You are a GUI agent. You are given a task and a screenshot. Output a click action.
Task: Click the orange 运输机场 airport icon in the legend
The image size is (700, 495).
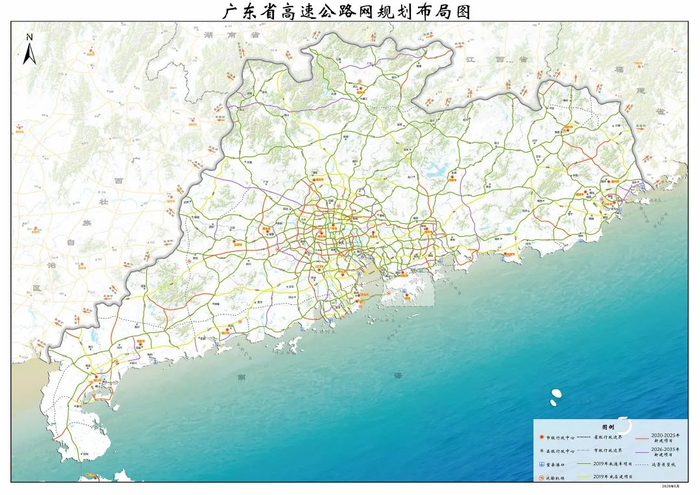(x=542, y=478)
